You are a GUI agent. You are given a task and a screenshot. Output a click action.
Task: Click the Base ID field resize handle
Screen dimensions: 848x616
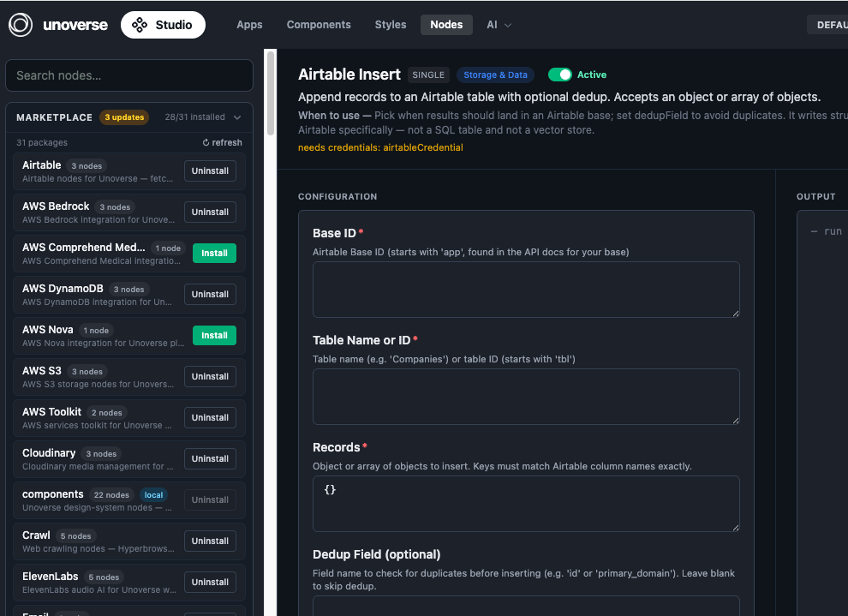tap(736, 314)
